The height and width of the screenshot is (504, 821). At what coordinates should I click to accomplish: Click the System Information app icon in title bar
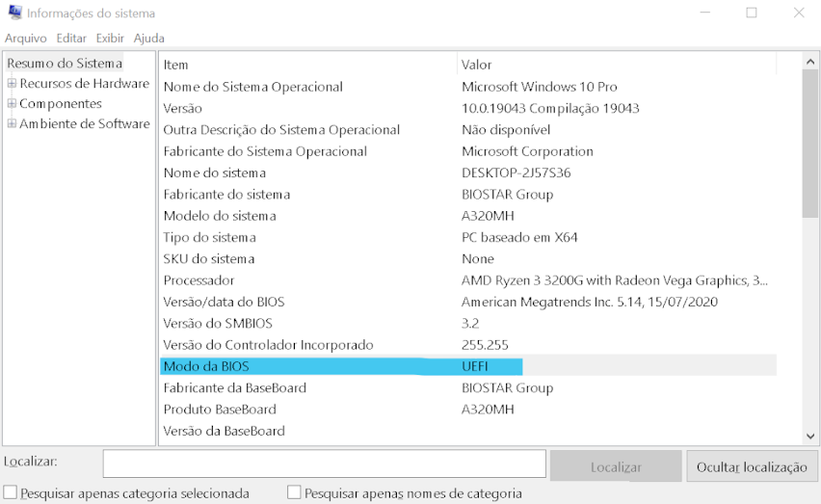coord(14,13)
